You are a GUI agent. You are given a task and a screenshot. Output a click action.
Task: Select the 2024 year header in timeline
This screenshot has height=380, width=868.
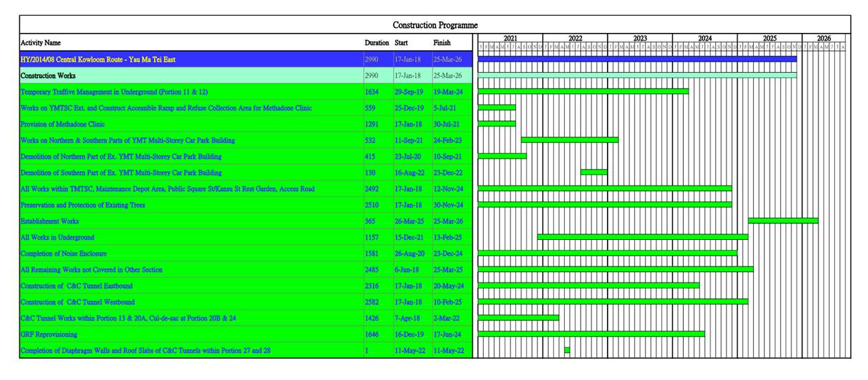tap(704, 38)
